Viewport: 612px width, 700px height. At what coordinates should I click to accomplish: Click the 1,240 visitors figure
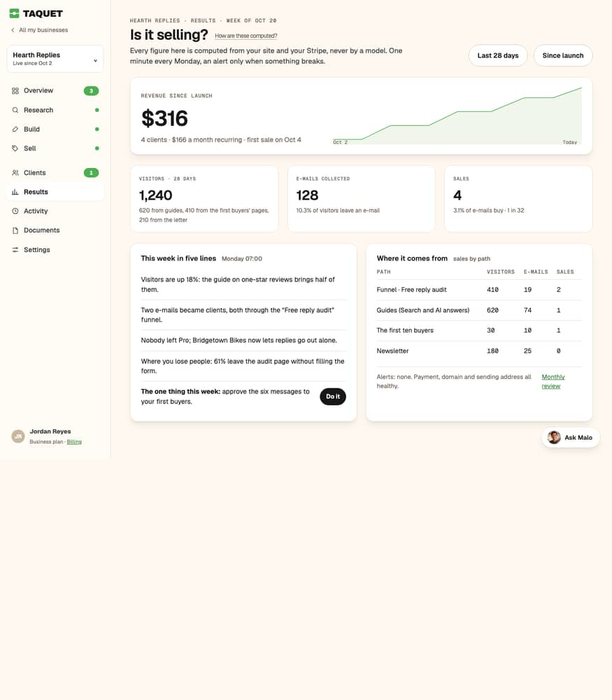155,195
